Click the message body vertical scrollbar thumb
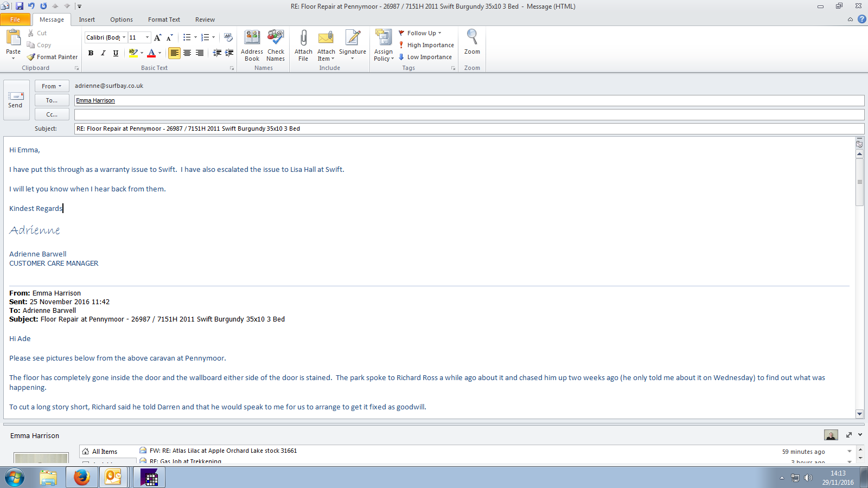Image resolution: width=868 pixels, height=488 pixels. pos(860,182)
